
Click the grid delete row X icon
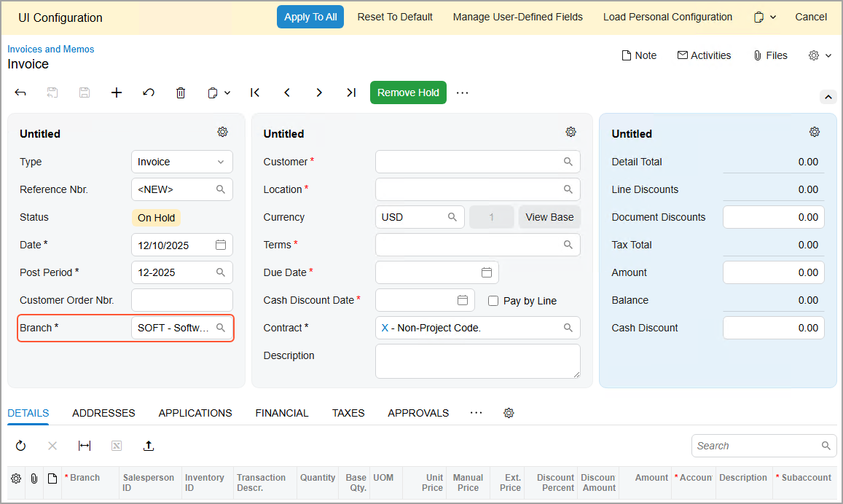pyautogui.click(x=52, y=446)
